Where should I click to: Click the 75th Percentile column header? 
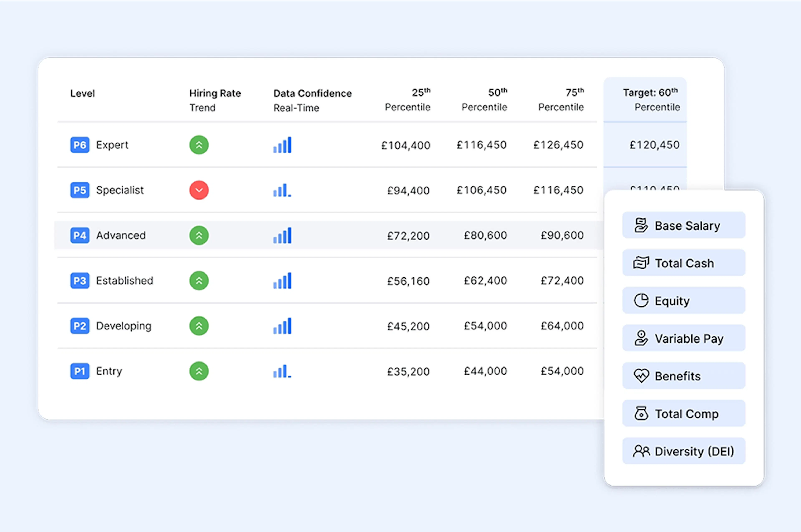pyautogui.click(x=561, y=100)
